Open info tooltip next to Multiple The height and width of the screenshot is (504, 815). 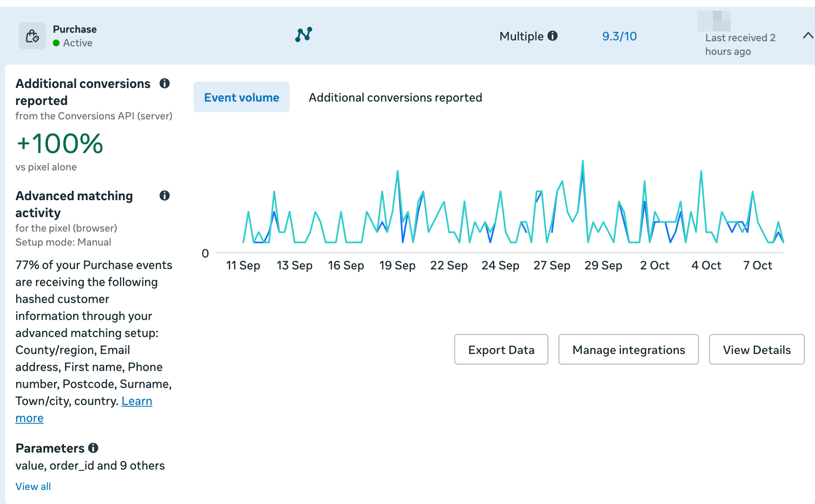pos(553,36)
